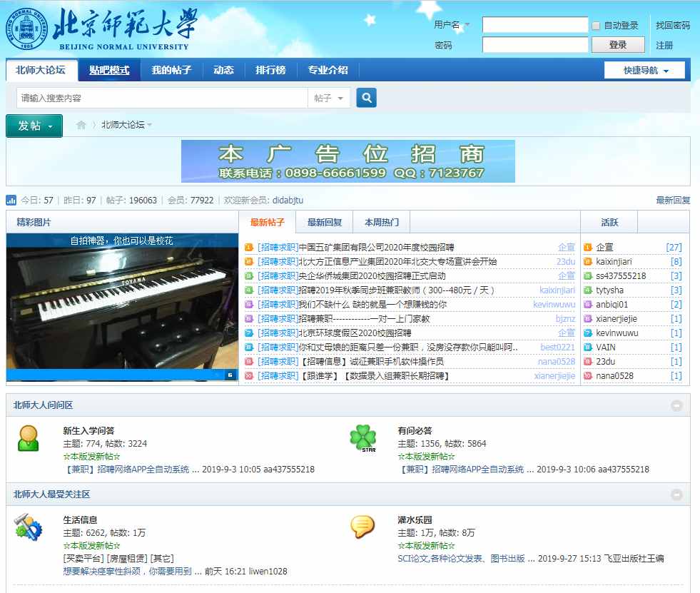Image resolution: width=700 pixels, height=593 pixels.
Task: Click the 本广告位招商 banner
Action: [348, 161]
